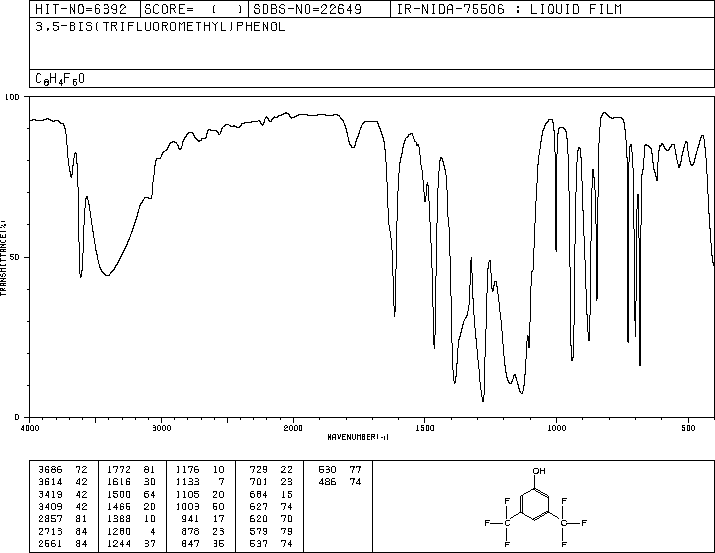
Task: Click the peak table entry 729
Action: [x=259, y=470]
